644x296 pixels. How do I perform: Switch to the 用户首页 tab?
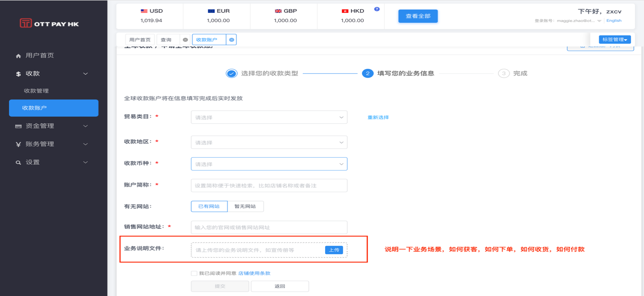pos(140,40)
